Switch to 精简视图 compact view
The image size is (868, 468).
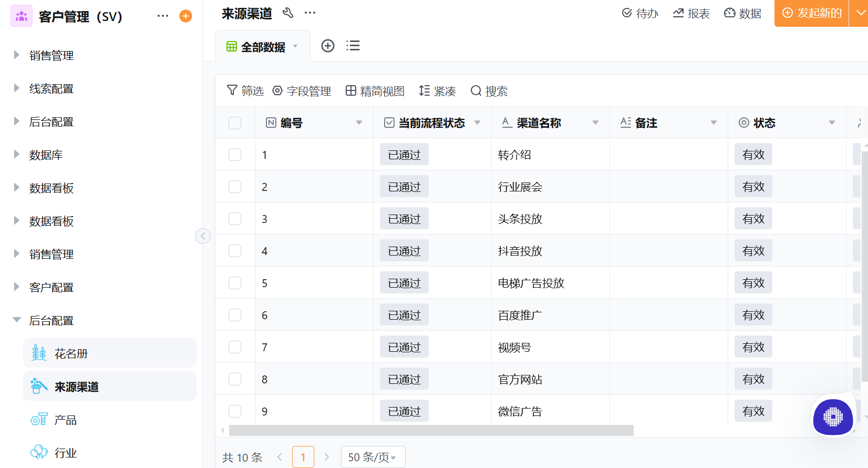coord(375,91)
